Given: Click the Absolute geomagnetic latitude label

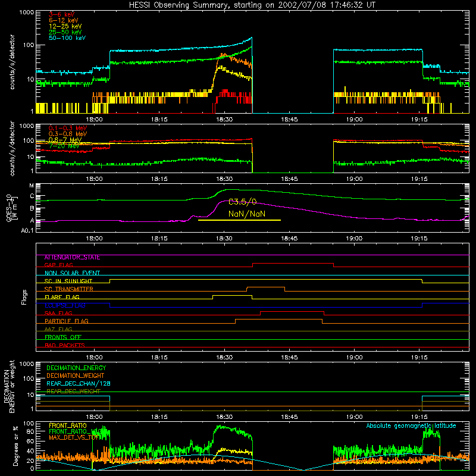Looking at the screenshot, I should click(x=411, y=426).
